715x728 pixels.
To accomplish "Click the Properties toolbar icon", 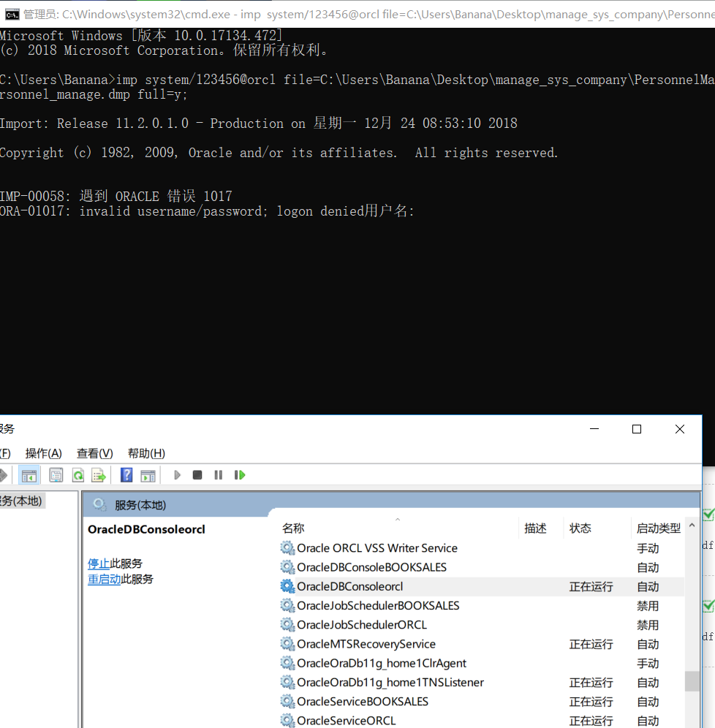I will coord(56,475).
